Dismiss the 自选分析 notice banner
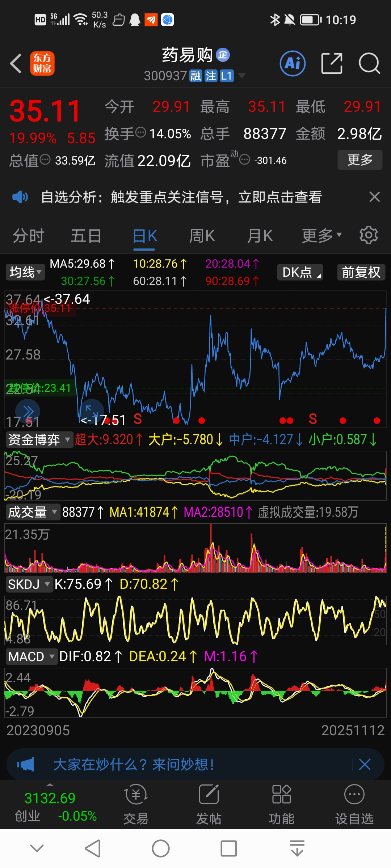This screenshot has height=868, width=391. 374,197
